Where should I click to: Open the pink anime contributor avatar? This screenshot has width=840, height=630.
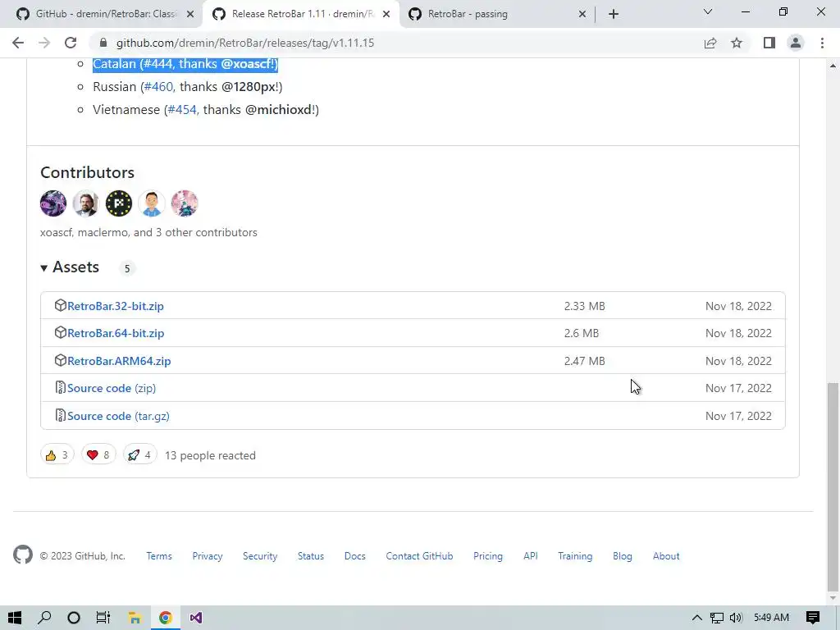click(185, 203)
